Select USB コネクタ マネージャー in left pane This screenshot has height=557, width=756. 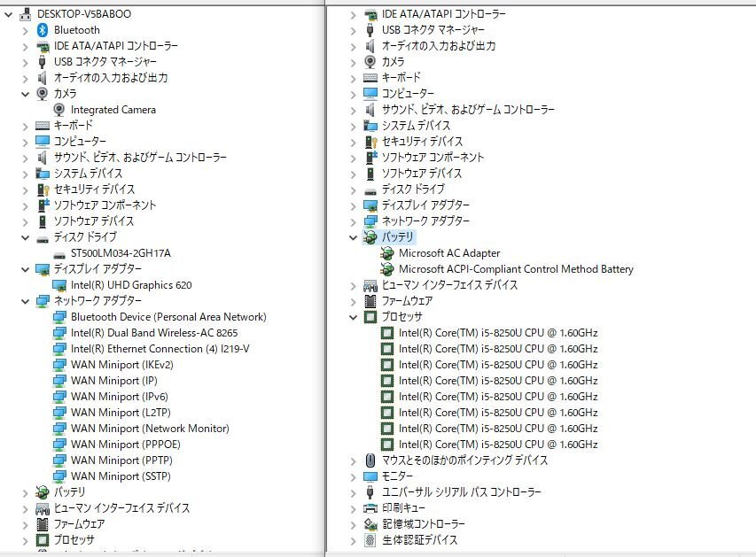[105, 62]
